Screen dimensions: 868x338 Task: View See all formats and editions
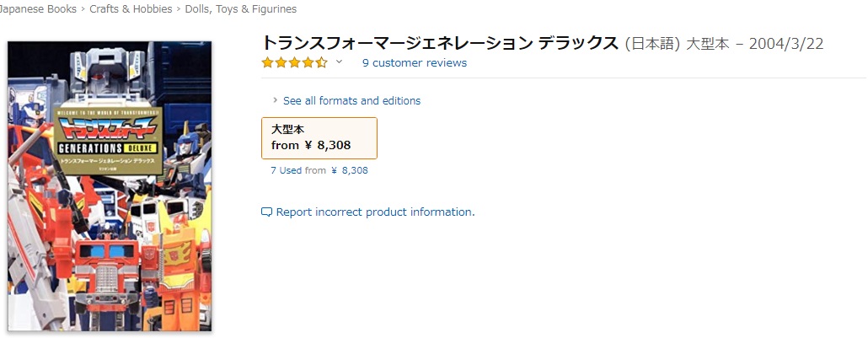[x=351, y=100]
